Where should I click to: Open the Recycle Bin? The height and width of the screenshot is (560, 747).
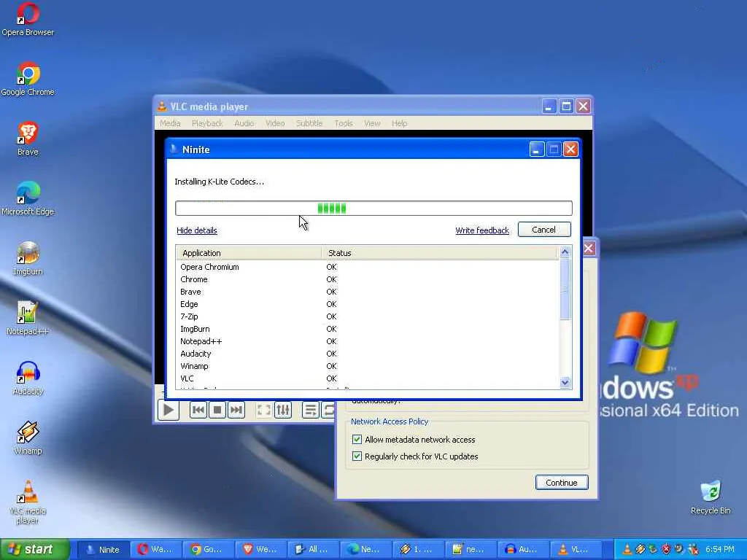pos(711,497)
